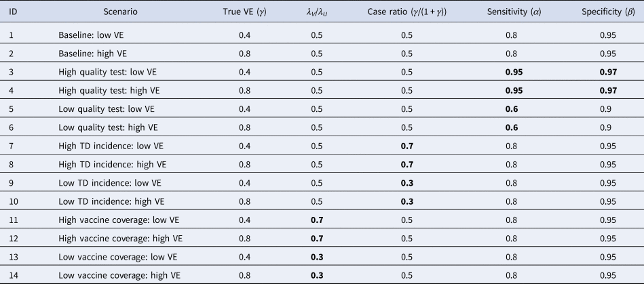Select 'Low quality test: high VE' cell
The width and height of the screenshot is (644, 284).
106,127
